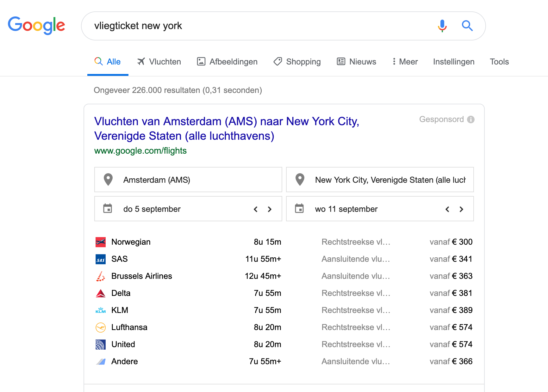The width and height of the screenshot is (548, 392).
Task: Click the Gesponsord info icon
Action: [471, 119]
